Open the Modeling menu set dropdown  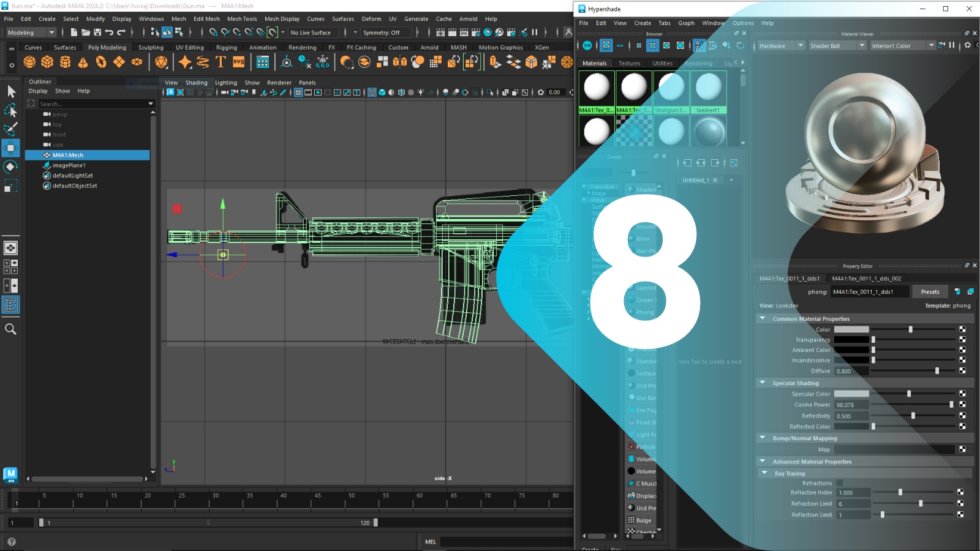31,32
